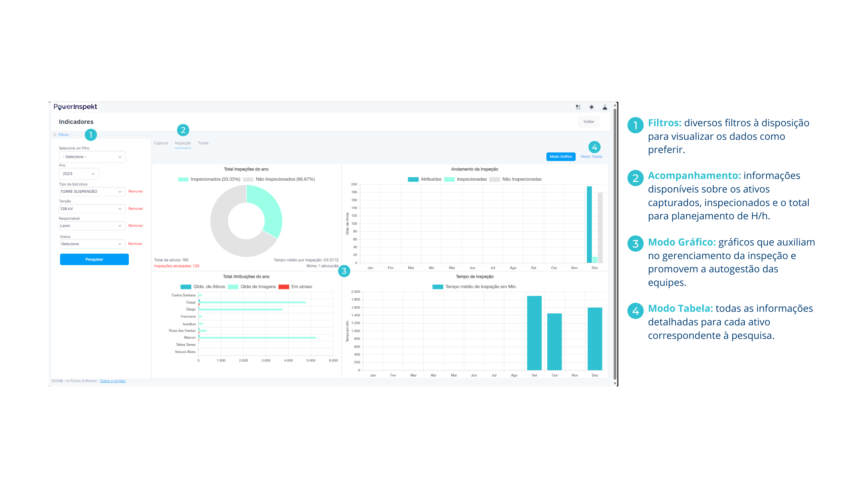868x488 pixels.
Task: Toggle Tempo médio de inspeção legend swatch
Action: tap(438, 286)
